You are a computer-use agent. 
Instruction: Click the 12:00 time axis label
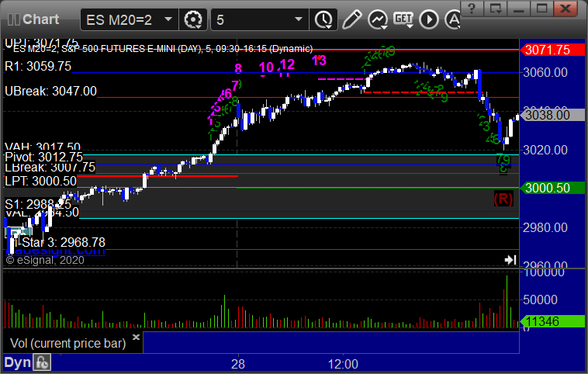(343, 364)
